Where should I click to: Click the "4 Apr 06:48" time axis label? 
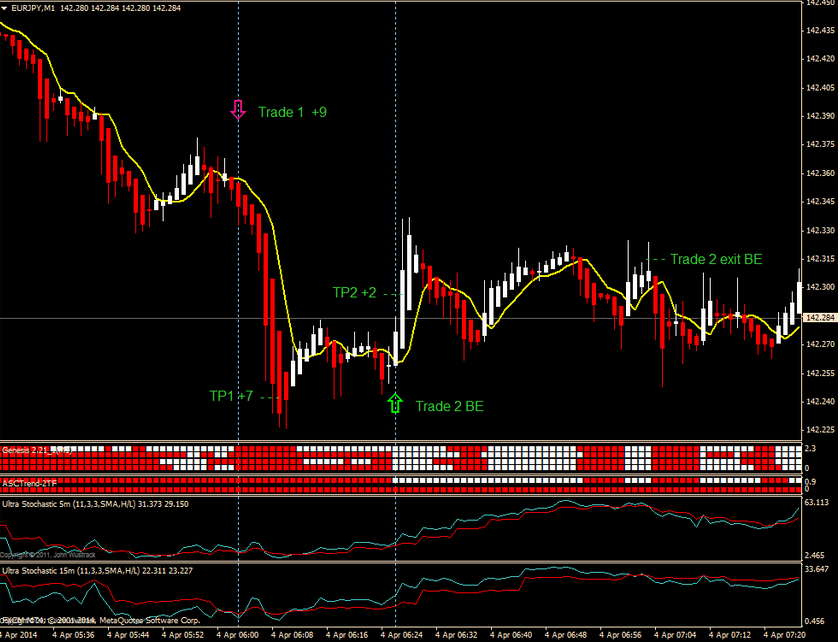(565, 635)
